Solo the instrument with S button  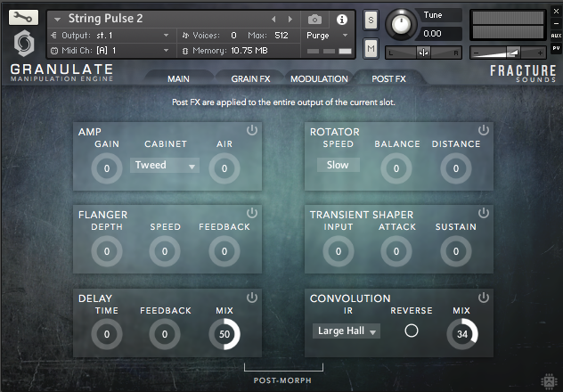click(371, 20)
